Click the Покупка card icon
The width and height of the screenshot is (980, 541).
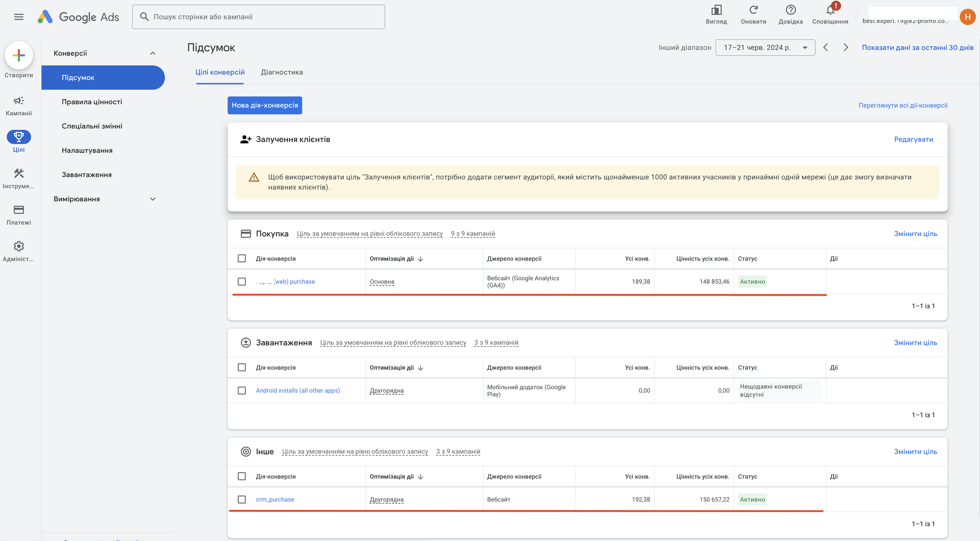246,234
